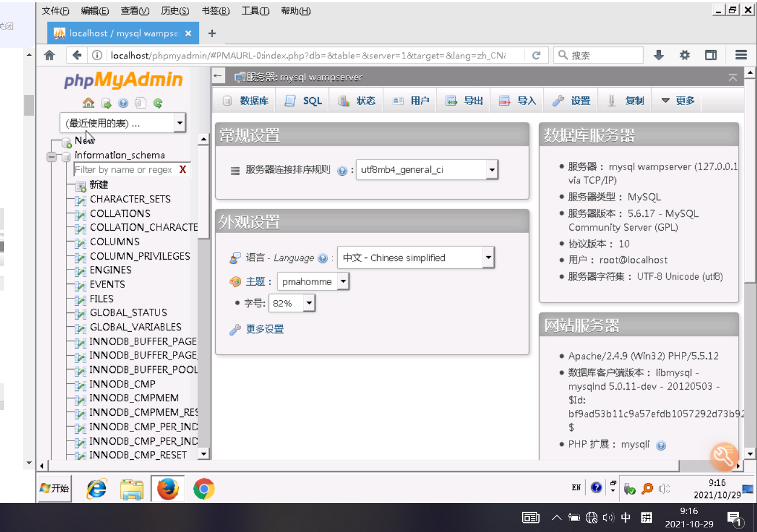Open a new Firefox tab with plus
Viewport: 757px width, 532px height.
tap(212, 34)
